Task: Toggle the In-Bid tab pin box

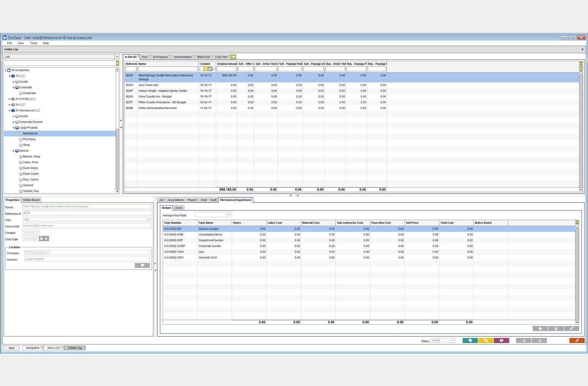Action: click(138, 56)
